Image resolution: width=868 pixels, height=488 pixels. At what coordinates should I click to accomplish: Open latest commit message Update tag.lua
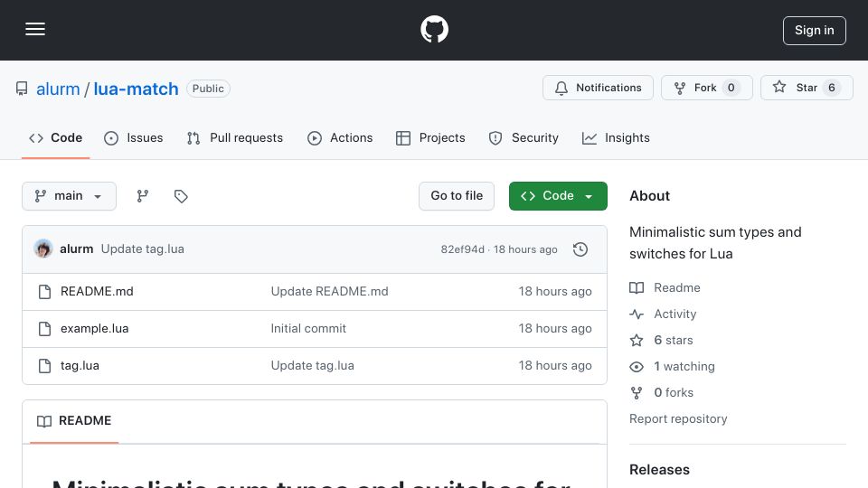pos(142,249)
